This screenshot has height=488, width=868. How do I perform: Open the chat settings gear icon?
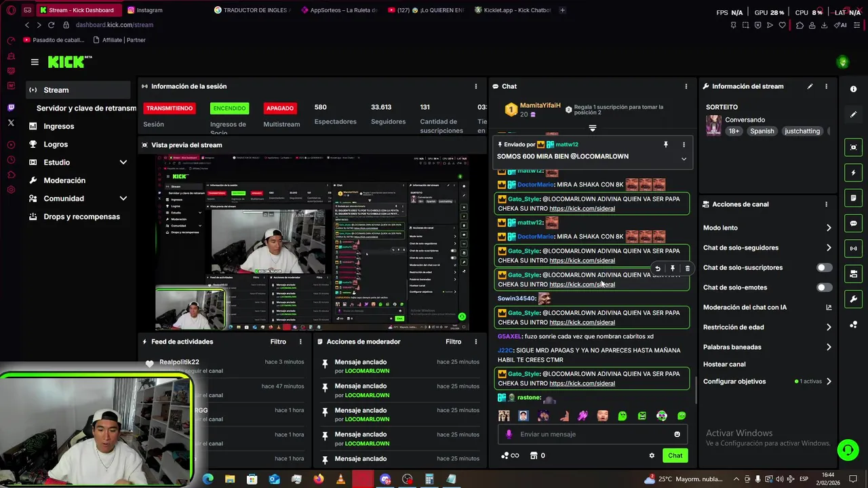pyautogui.click(x=652, y=455)
